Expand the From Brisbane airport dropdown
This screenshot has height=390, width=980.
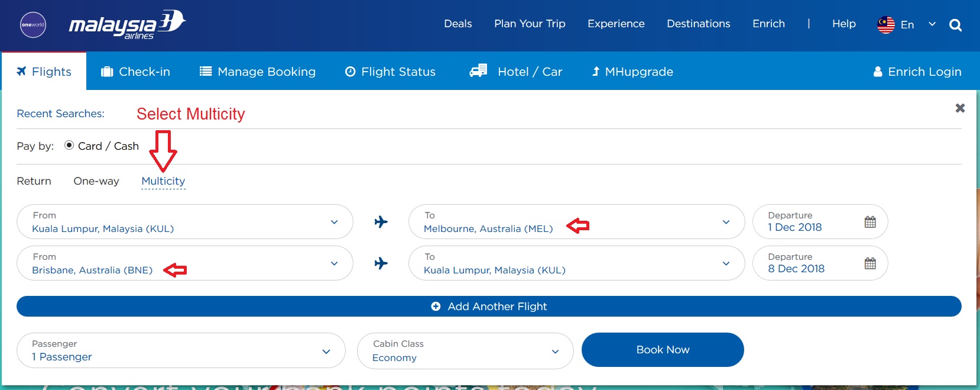click(x=334, y=263)
